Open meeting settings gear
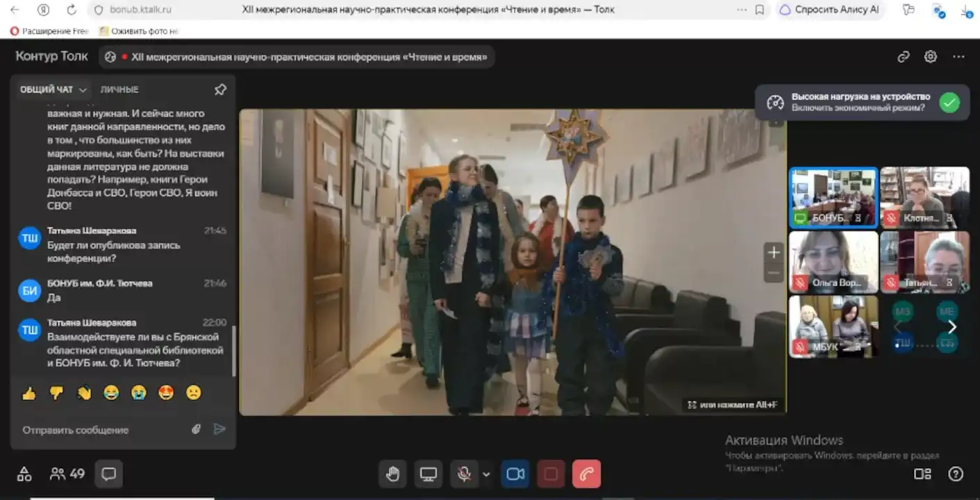 coord(931,57)
